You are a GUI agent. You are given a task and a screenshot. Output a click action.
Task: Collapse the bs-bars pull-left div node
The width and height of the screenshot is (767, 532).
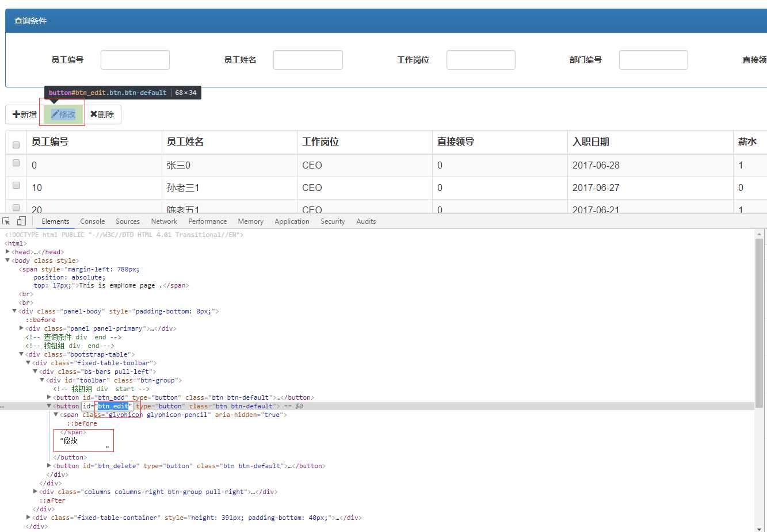click(x=35, y=372)
